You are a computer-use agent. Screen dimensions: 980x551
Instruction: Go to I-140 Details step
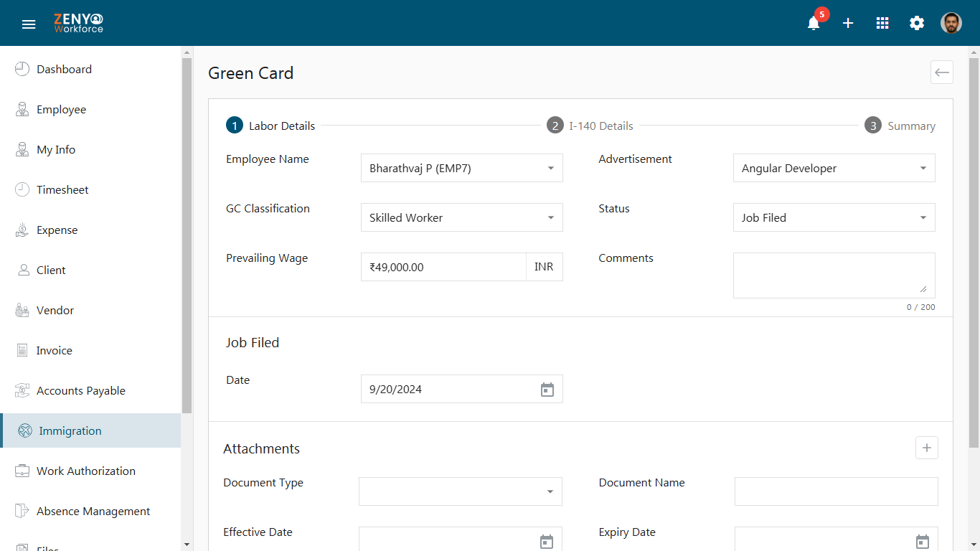point(590,126)
